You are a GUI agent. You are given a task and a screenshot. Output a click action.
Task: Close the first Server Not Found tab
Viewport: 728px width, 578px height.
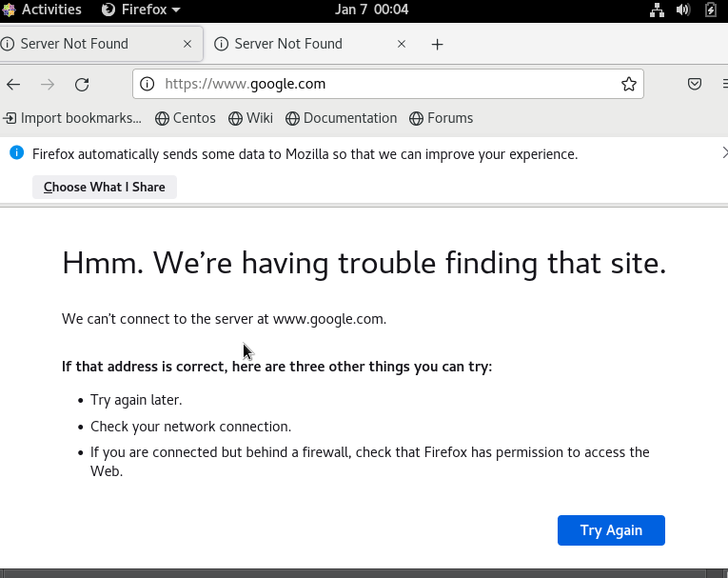tap(187, 44)
